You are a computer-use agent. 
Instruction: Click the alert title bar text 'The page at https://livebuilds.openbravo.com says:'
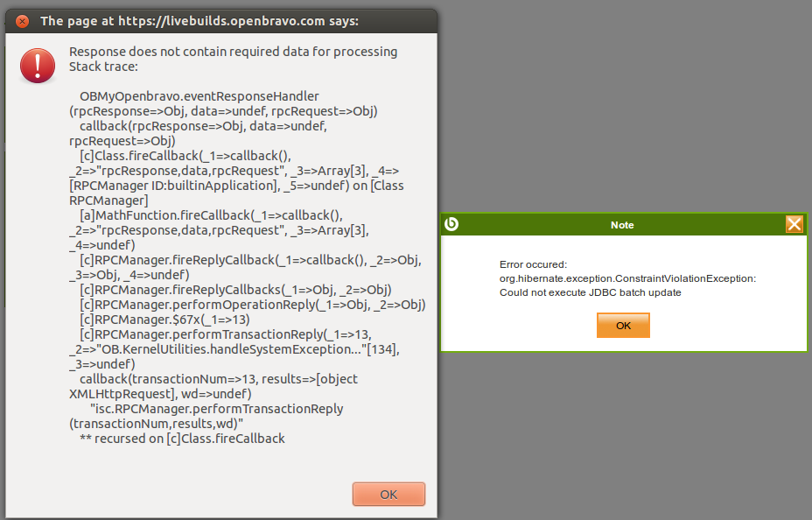pyautogui.click(x=199, y=21)
